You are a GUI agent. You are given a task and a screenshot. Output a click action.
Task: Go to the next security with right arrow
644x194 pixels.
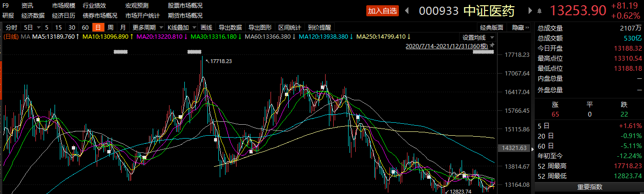coord(531,10)
